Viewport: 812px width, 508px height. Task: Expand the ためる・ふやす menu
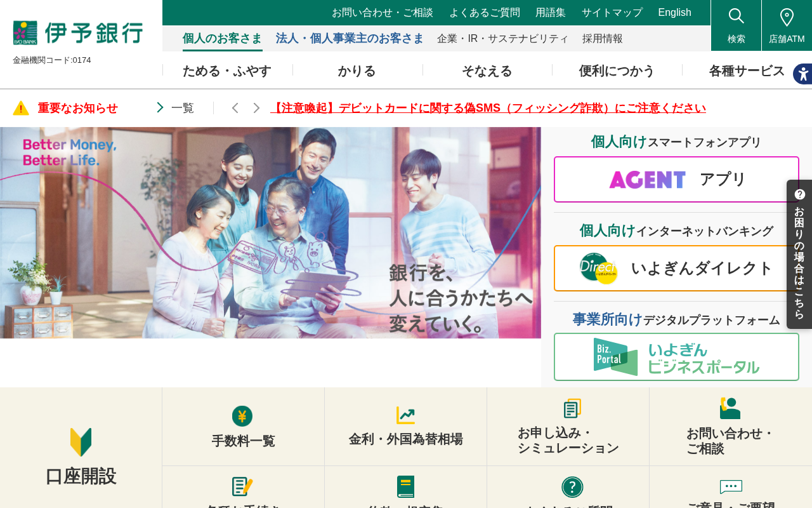(x=227, y=70)
